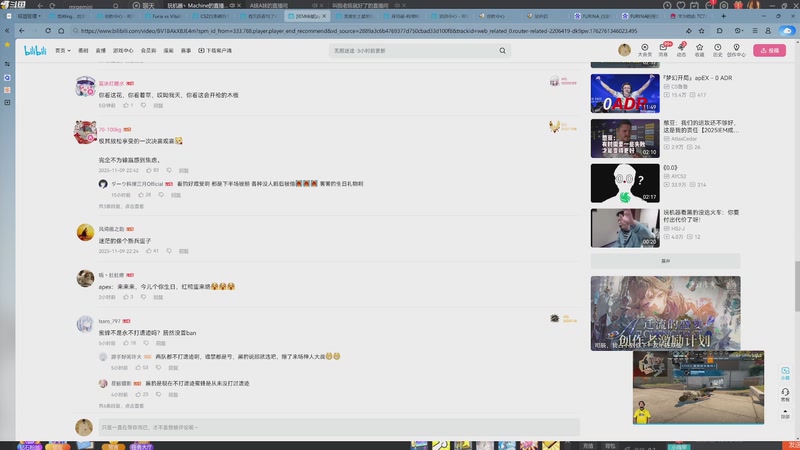Open the 标签管理 dropdown in tab bar
Image resolution: width=800 pixels, height=450 pixels.
29,16
